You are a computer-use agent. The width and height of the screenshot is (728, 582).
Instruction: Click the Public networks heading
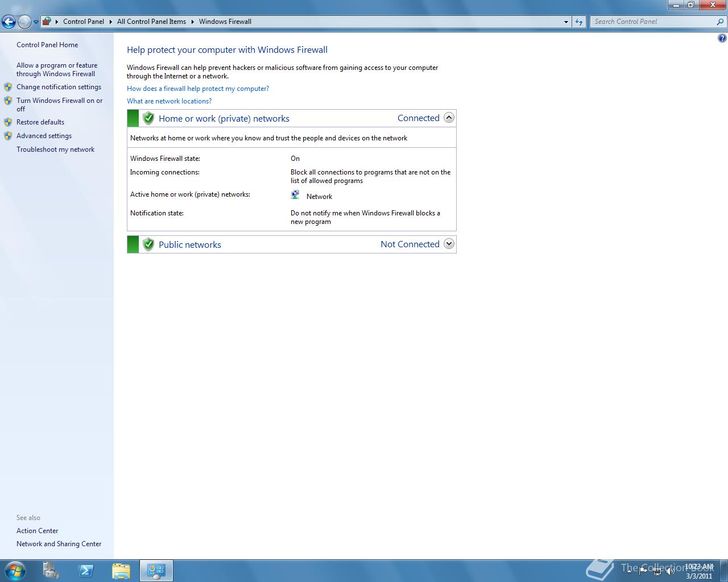[190, 244]
